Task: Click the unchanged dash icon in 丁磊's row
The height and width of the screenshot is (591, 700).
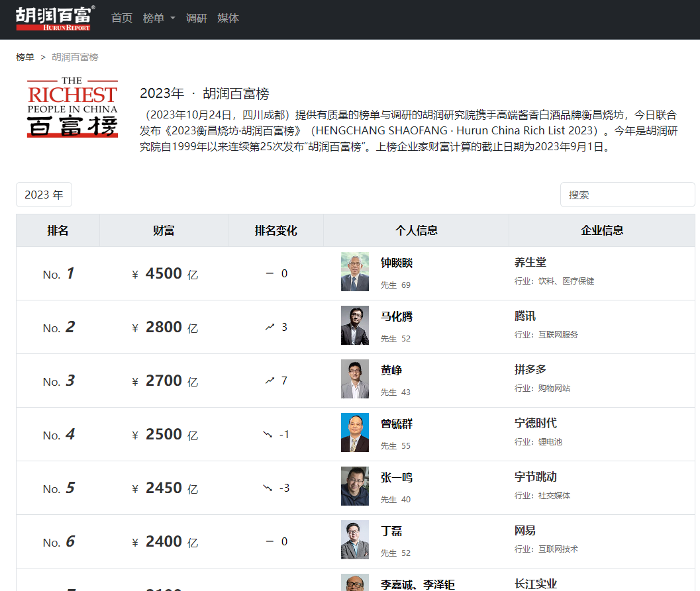Action: click(x=270, y=541)
